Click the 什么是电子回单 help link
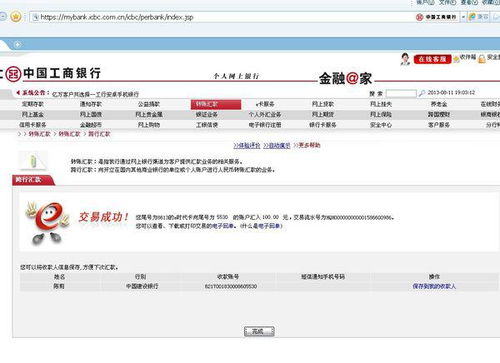Image resolution: width=500 pixels, height=363 pixels. (261, 226)
